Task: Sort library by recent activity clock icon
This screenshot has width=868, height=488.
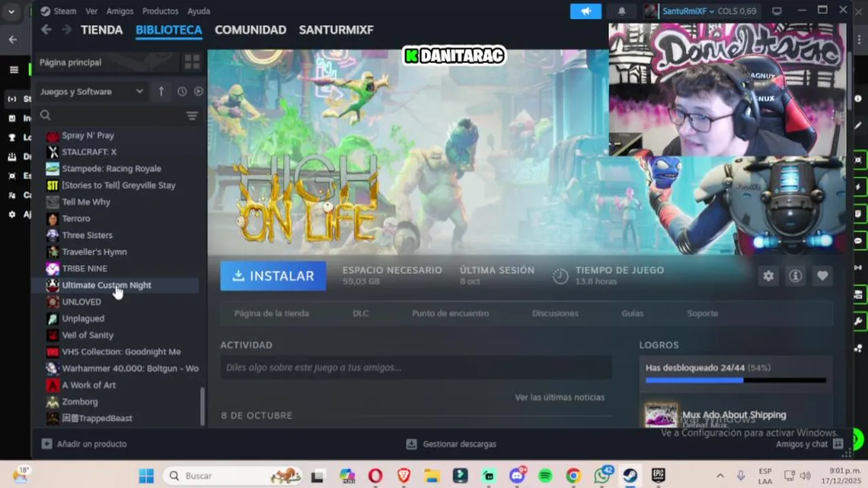Action: 182,91
